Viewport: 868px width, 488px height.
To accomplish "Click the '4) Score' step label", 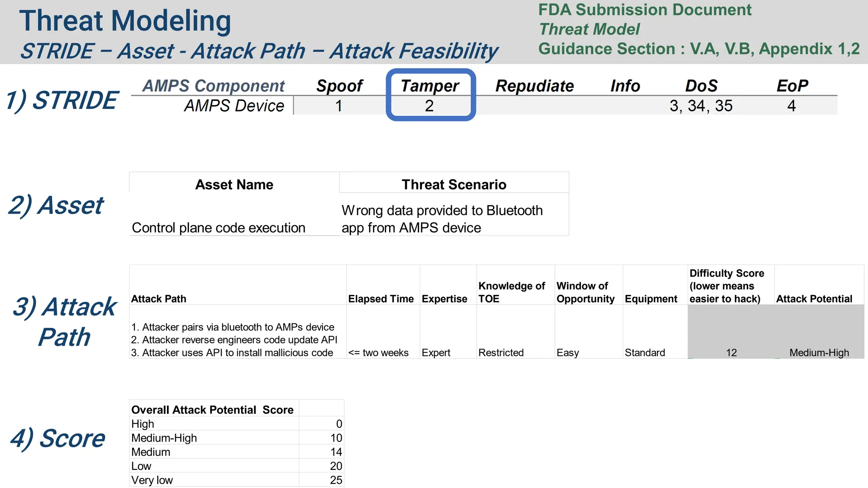I will pyautogui.click(x=57, y=438).
